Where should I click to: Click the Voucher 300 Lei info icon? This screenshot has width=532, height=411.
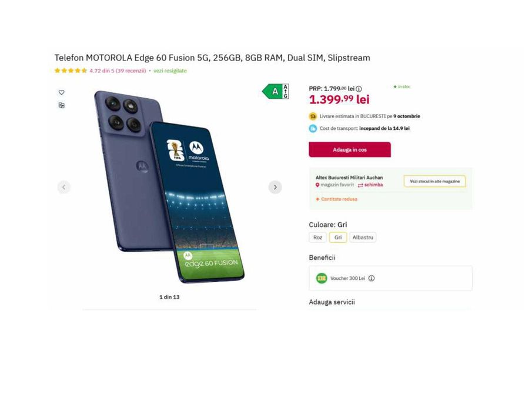(372, 278)
